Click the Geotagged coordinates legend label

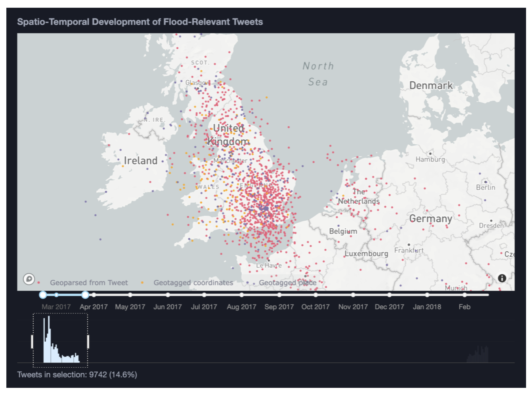coord(193,283)
